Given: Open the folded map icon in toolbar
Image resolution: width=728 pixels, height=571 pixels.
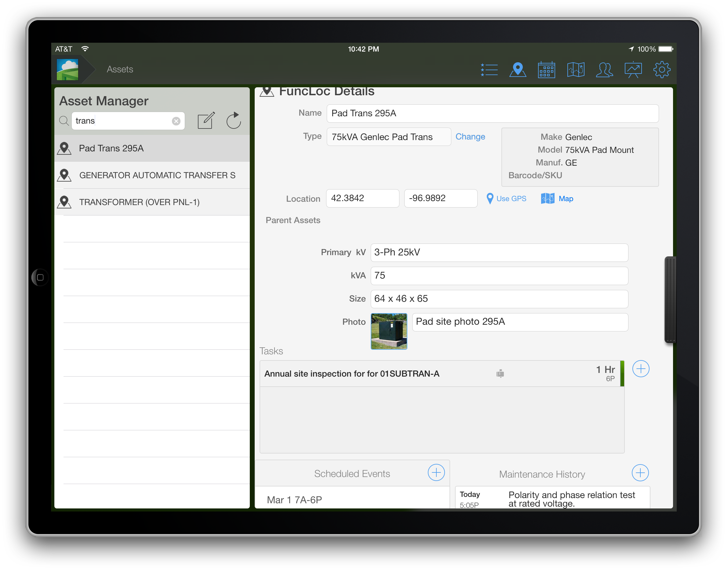Looking at the screenshot, I should pos(575,70).
